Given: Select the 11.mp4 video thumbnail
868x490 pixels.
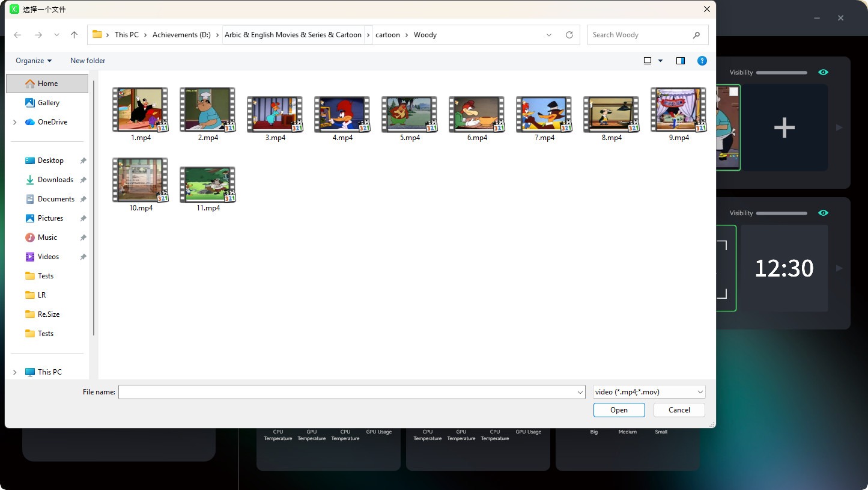Looking at the screenshot, I should [208, 185].
